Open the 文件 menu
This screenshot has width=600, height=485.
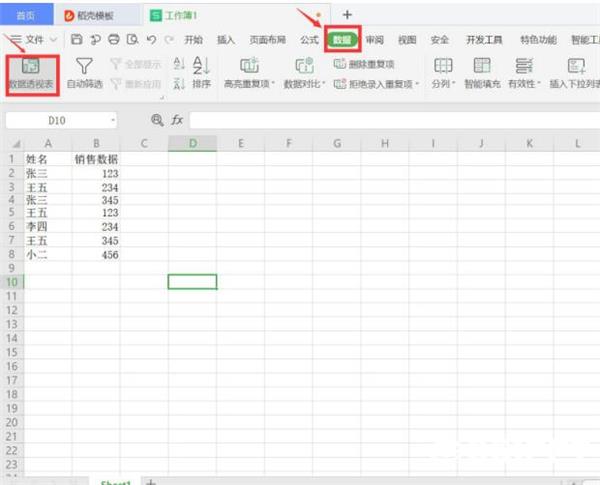(x=34, y=39)
